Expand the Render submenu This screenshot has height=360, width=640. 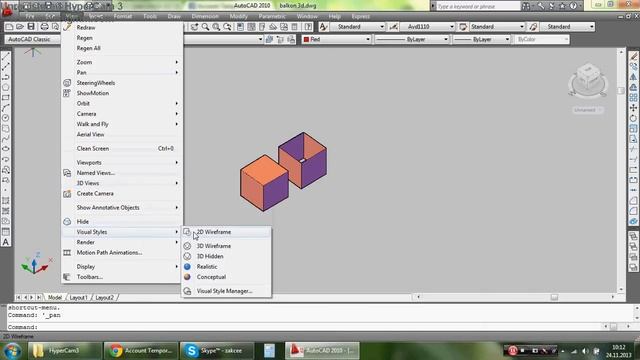point(122,242)
